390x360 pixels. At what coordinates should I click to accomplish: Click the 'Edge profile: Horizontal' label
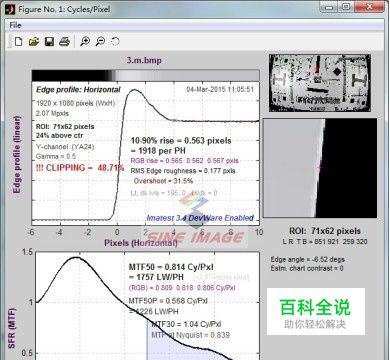coord(78,90)
